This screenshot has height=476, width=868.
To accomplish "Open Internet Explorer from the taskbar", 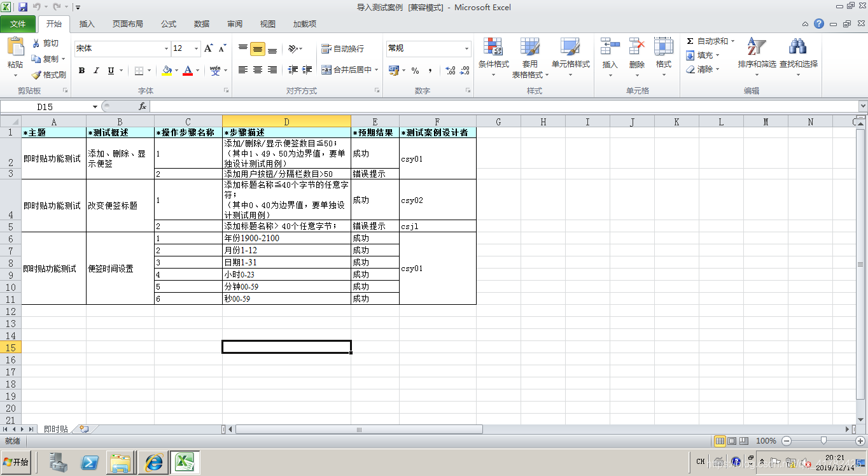I will (153, 463).
